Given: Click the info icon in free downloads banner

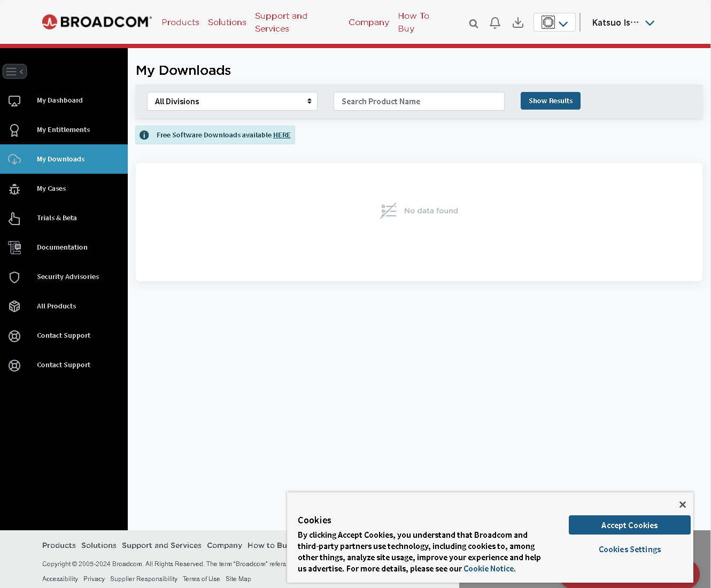Looking at the screenshot, I should pyautogui.click(x=144, y=135).
